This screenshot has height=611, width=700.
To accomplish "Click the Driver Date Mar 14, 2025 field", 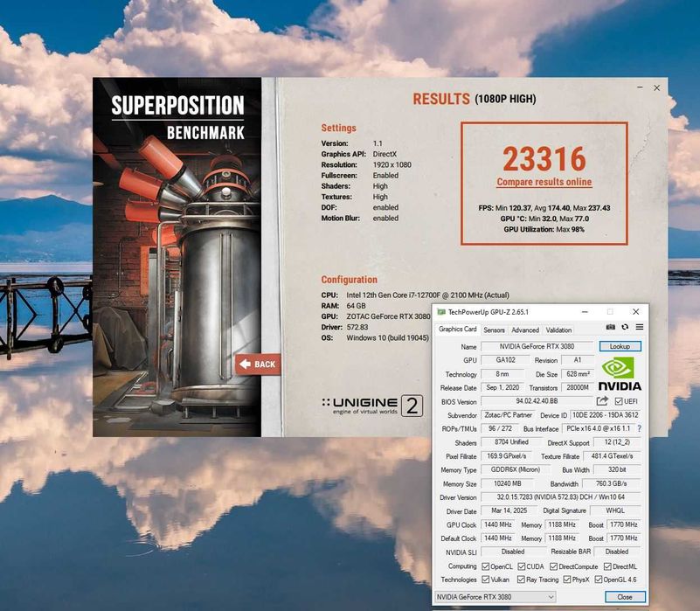I will pyautogui.click(x=509, y=510).
